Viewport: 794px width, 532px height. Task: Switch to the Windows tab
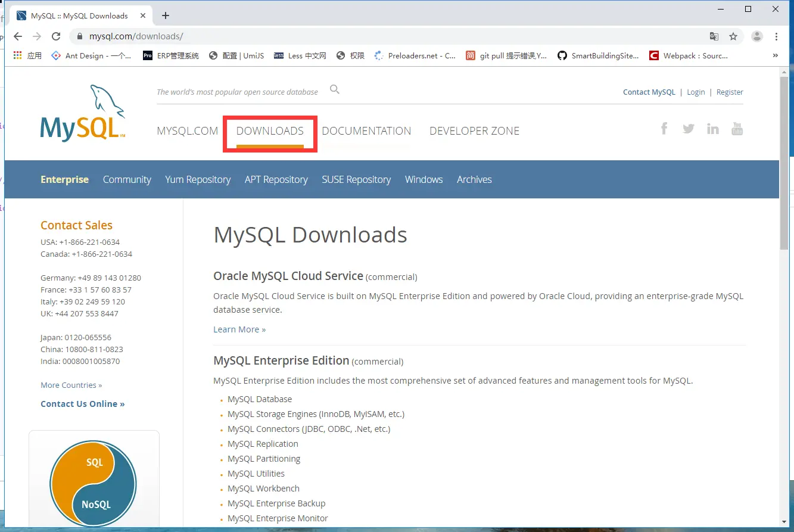tap(424, 179)
